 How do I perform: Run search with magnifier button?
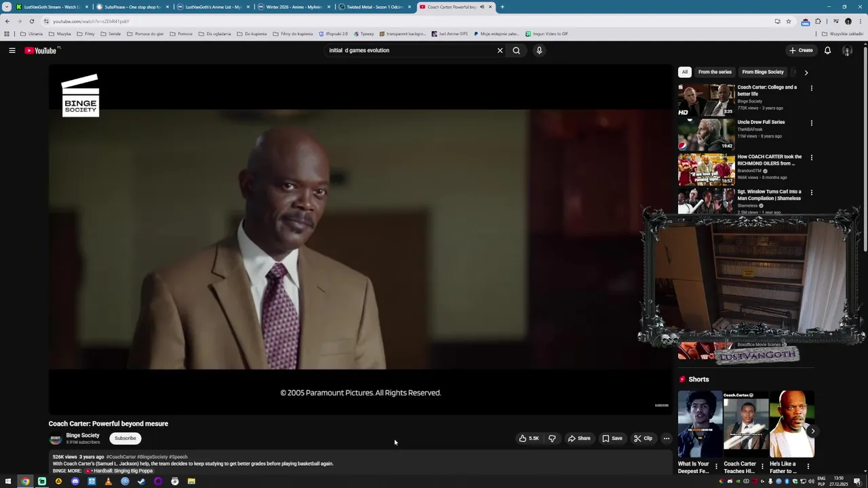(x=516, y=50)
